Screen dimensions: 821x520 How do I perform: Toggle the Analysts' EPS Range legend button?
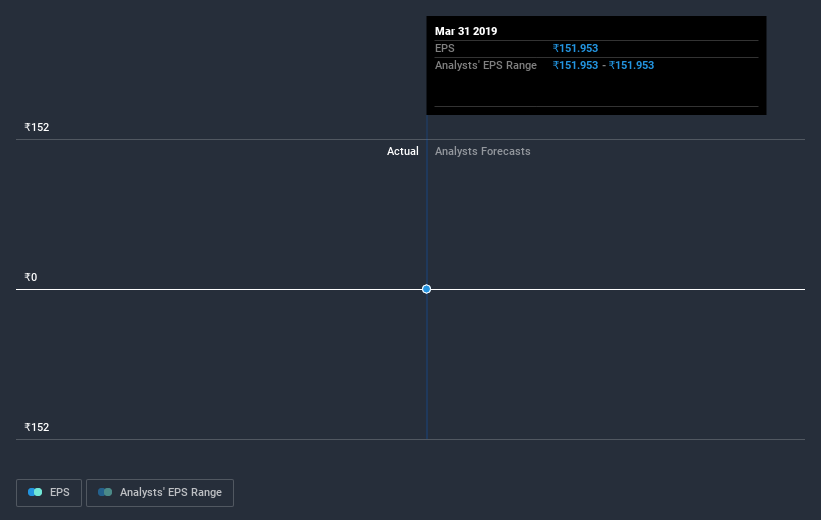tap(160, 493)
